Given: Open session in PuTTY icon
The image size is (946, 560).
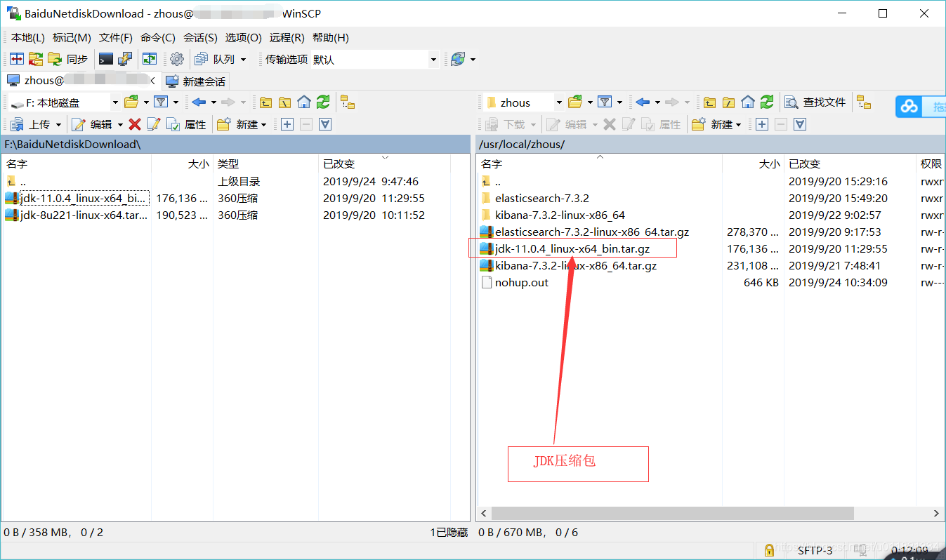Looking at the screenshot, I should click(124, 60).
